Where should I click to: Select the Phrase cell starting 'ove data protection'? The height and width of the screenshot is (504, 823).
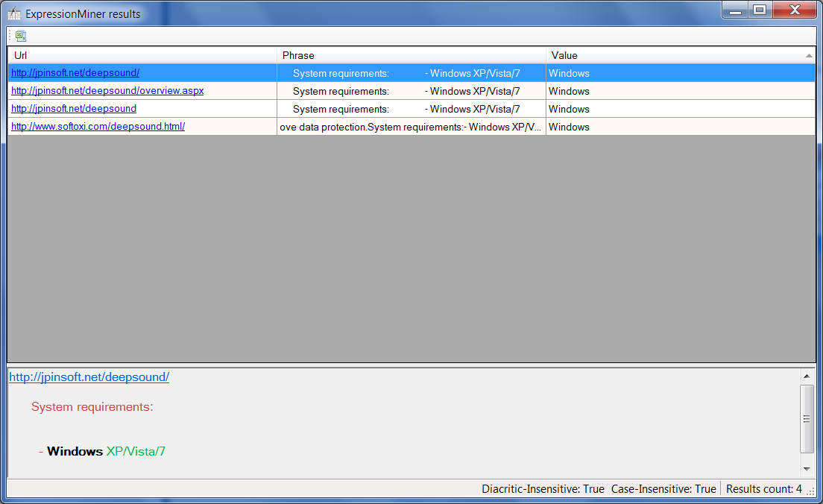tap(411, 127)
